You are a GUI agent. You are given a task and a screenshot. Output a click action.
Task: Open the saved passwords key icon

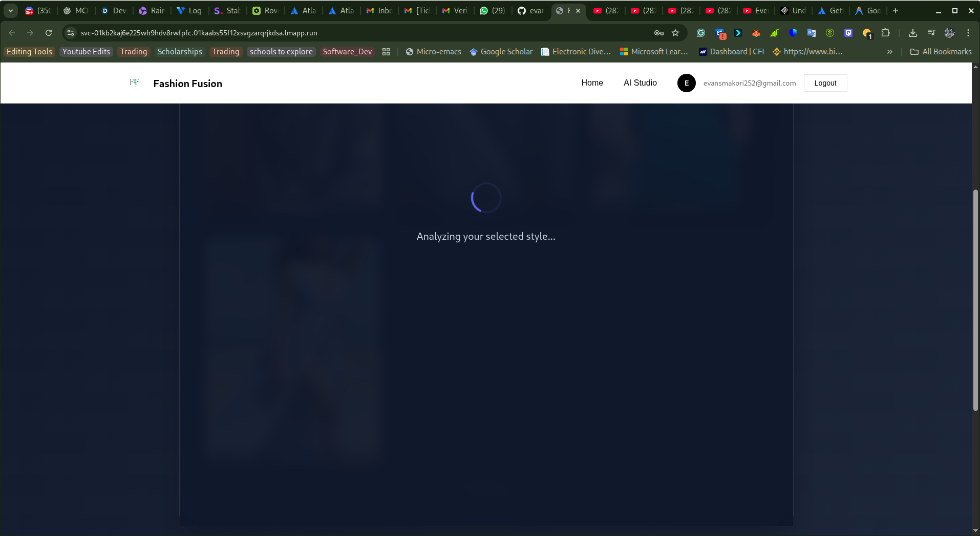coord(659,33)
